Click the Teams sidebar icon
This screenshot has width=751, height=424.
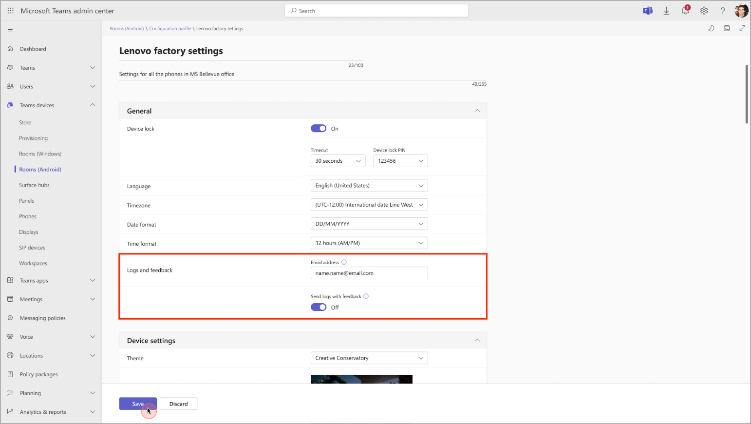(x=10, y=68)
